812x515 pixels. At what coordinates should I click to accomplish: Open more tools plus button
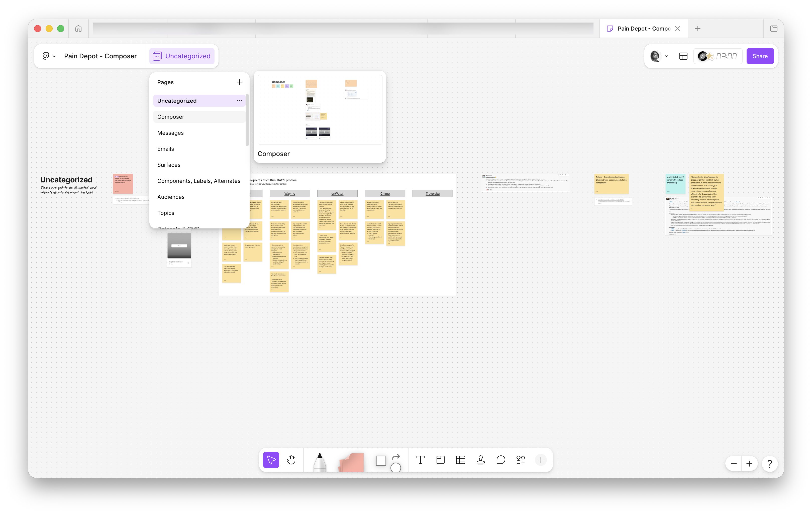[x=541, y=460]
